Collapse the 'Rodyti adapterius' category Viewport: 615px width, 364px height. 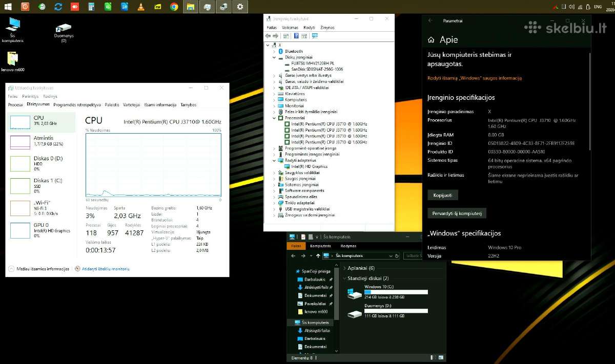[275, 160]
